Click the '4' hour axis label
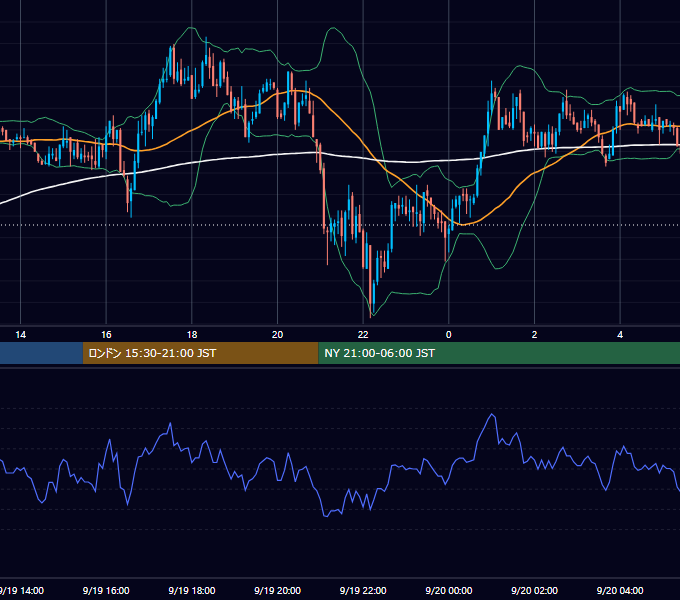The image size is (680, 600). [620, 335]
